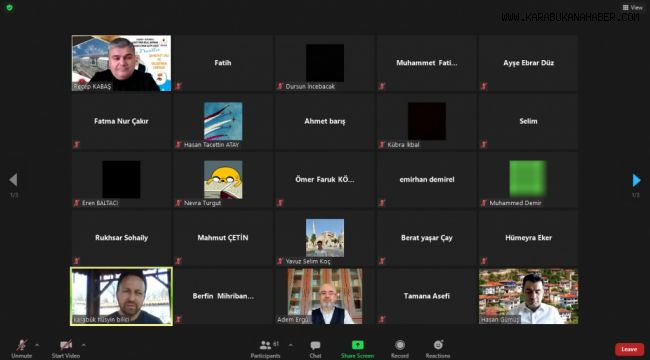Image resolution: width=650 pixels, height=360 pixels.
Task: Select Ömer Faruk KÖ... participant tile
Action: pyautogui.click(x=325, y=180)
